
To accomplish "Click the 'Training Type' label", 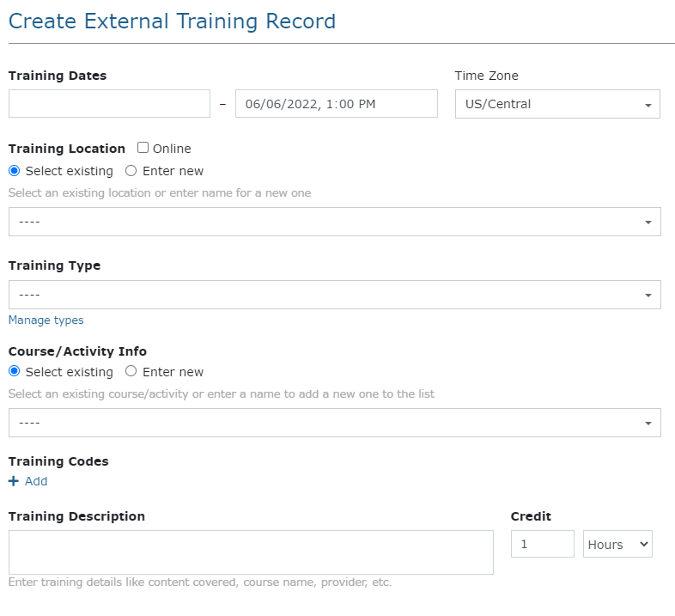I will 55,265.
